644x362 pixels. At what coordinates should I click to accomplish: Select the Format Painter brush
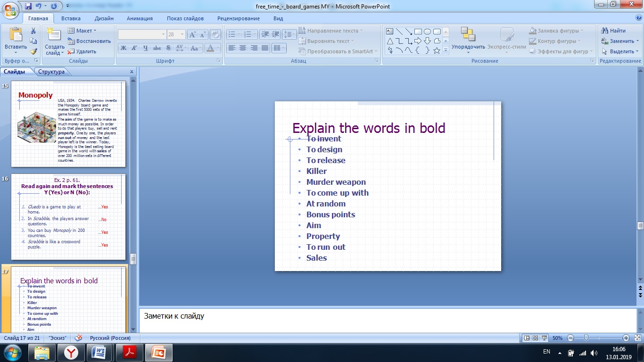33,51
